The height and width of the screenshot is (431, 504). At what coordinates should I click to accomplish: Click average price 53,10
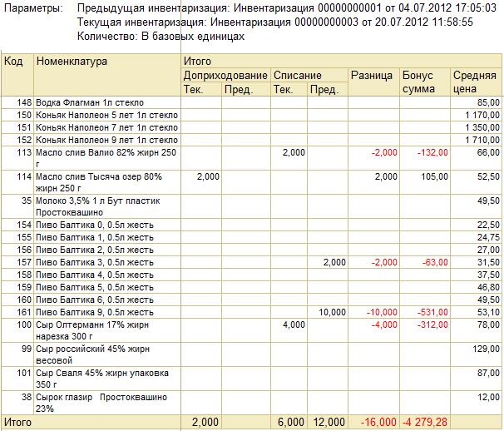point(488,312)
